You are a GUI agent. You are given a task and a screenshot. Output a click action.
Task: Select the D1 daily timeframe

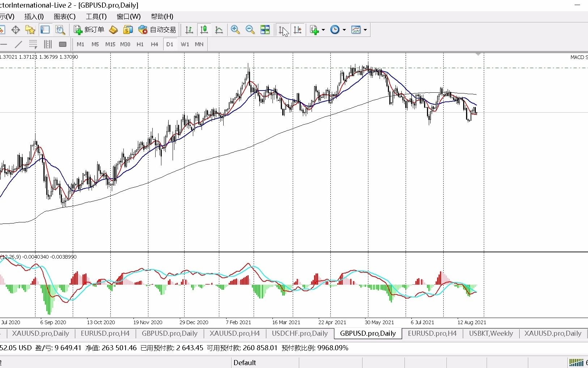(170, 44)
